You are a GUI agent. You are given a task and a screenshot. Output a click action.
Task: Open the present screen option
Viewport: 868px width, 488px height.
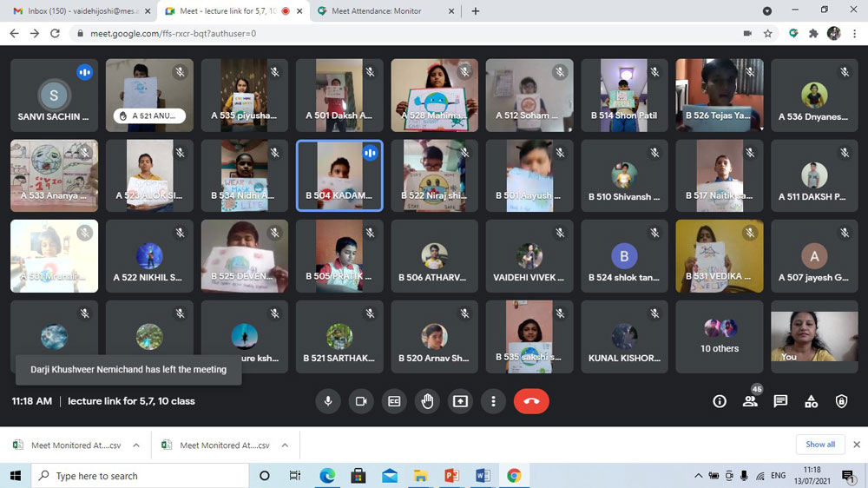click(x=460, y=401)
